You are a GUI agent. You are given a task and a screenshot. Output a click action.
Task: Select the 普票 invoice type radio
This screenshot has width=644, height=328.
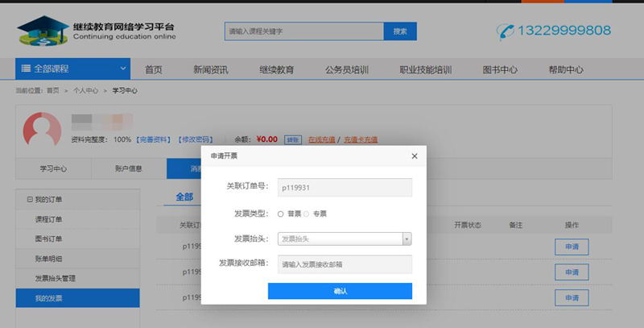(x=280, y=214)
